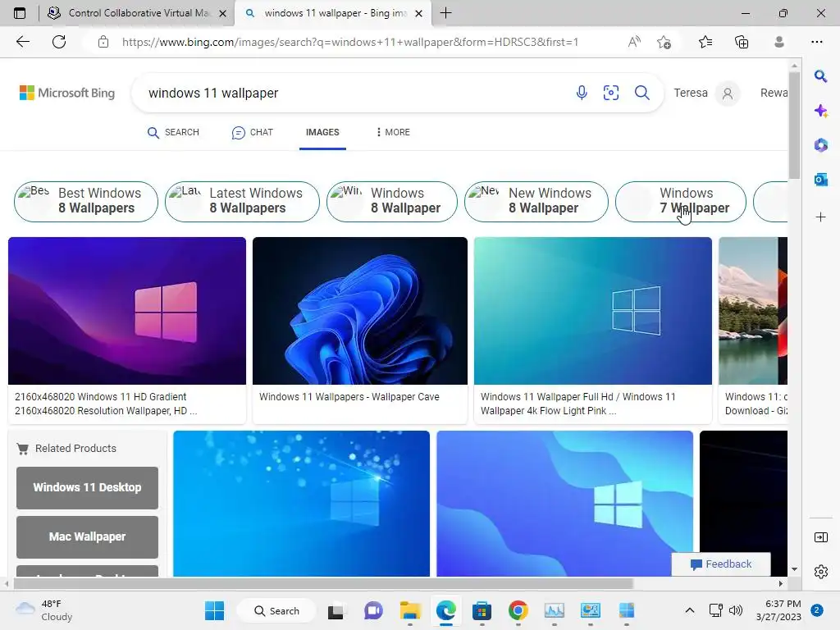Switch to Bing SEARCH tab
The height and width of the screenshot is (630, 840).
[173, 132]
